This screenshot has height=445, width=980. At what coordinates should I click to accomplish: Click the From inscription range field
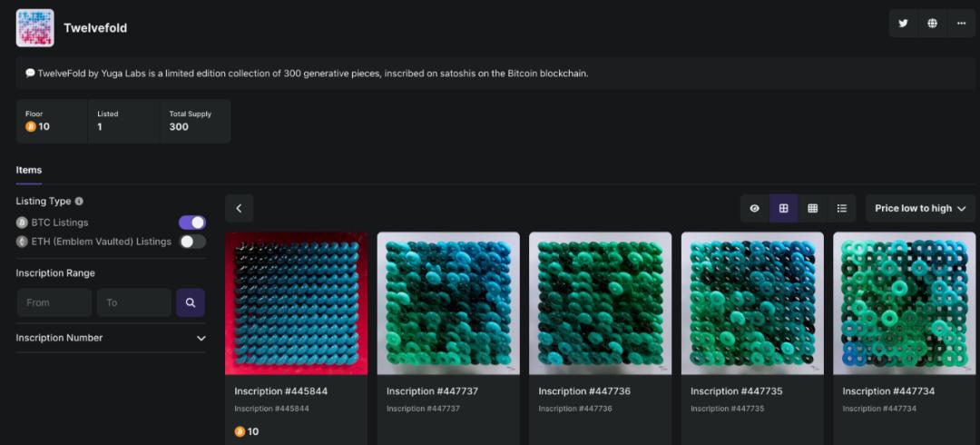(54, 302)
